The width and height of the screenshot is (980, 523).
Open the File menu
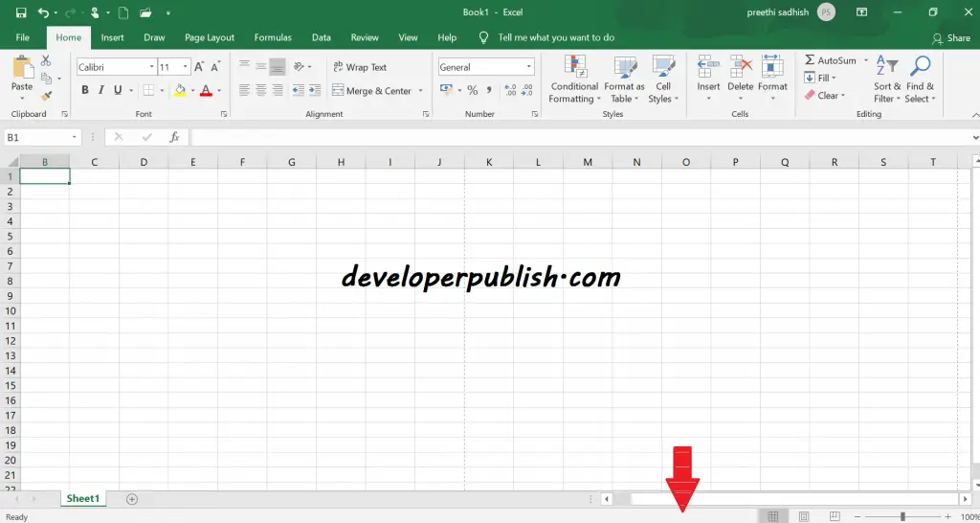[x=23, y=37]
